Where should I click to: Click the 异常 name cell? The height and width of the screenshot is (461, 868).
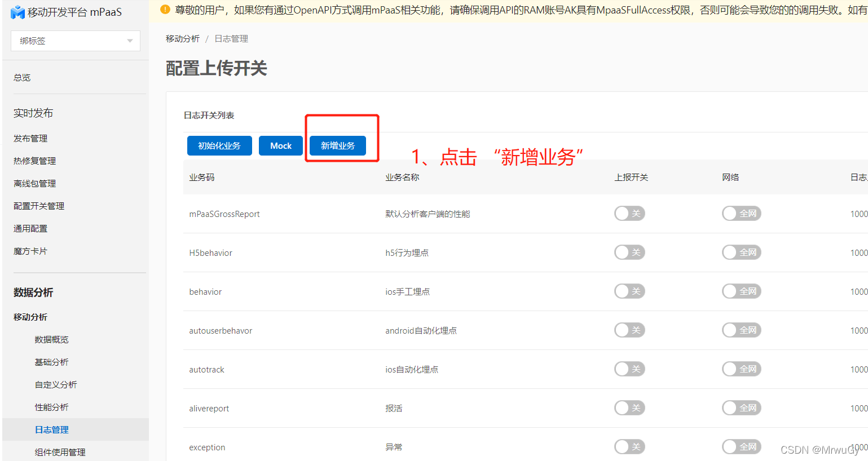394,447
